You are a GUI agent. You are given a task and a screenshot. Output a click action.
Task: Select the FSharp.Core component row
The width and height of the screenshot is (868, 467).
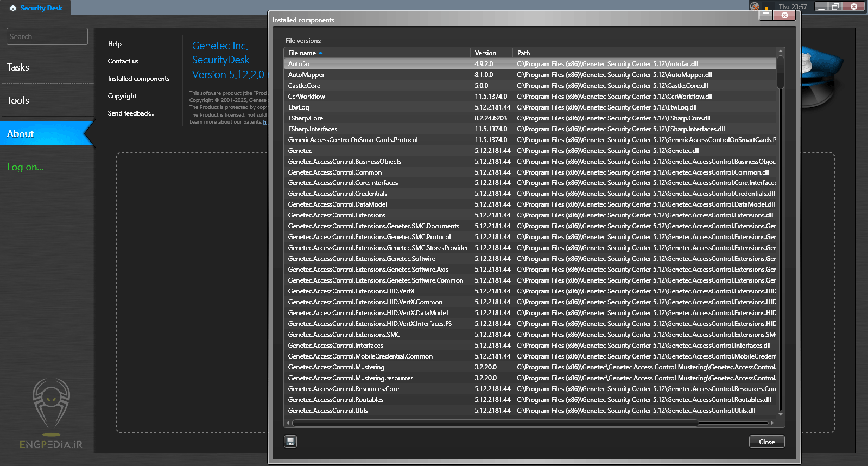[x=306, y=118]
